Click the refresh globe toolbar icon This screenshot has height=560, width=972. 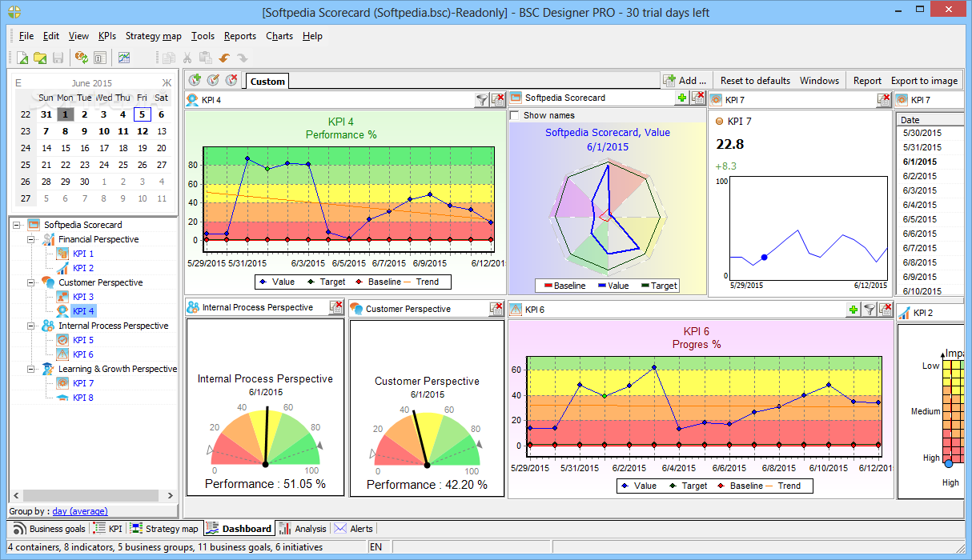[81, 58]
